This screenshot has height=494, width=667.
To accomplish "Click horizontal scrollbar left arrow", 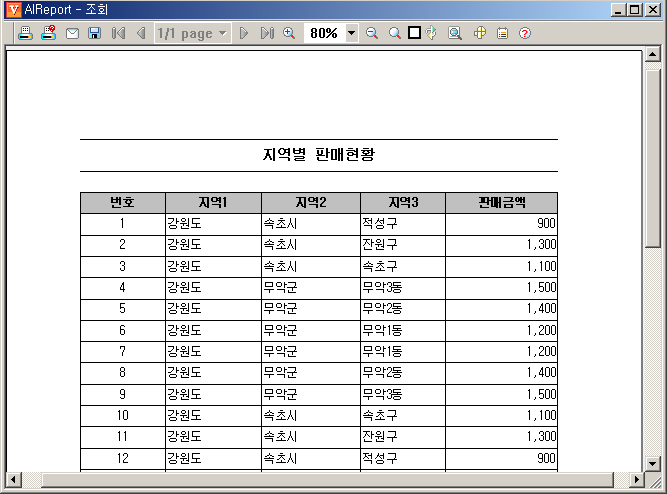I will tap(13, 480).
